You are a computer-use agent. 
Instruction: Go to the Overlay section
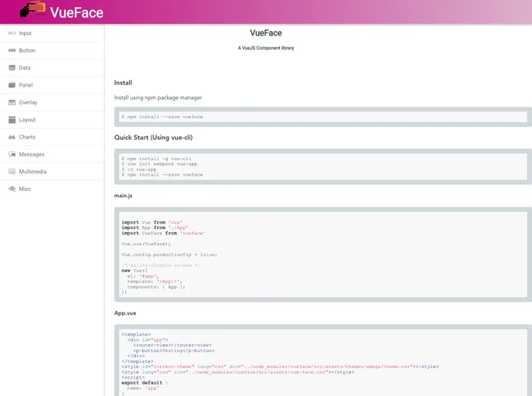pos(28,102)
